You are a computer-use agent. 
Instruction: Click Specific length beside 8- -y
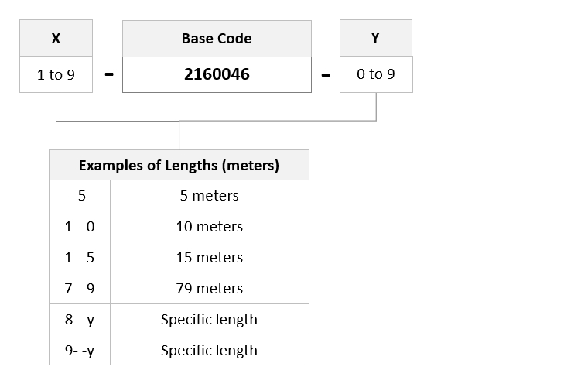coord(210,319)
